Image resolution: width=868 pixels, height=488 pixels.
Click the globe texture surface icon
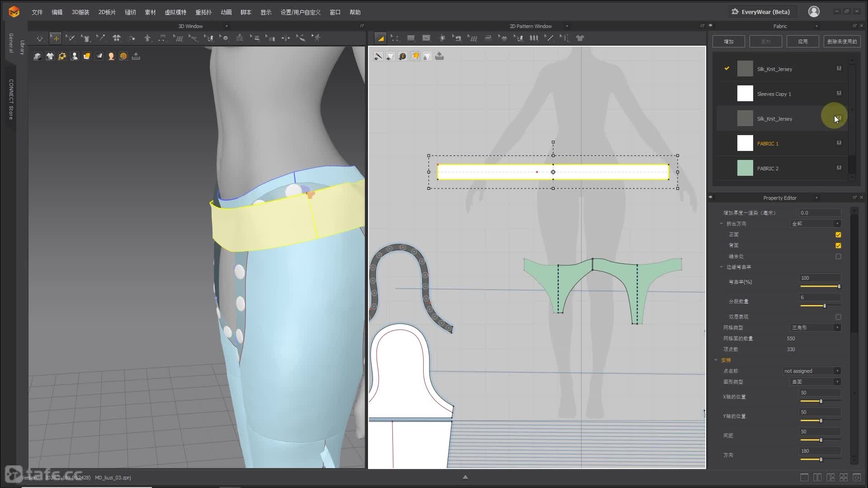(x=123, y=56)
